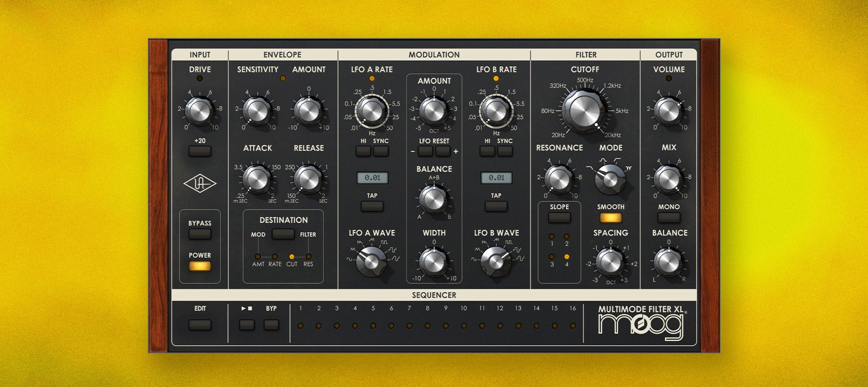The width and height of the screenshot is (868, 387).
Task: Click the Cutoff filter knob
Action: [584, 111]
